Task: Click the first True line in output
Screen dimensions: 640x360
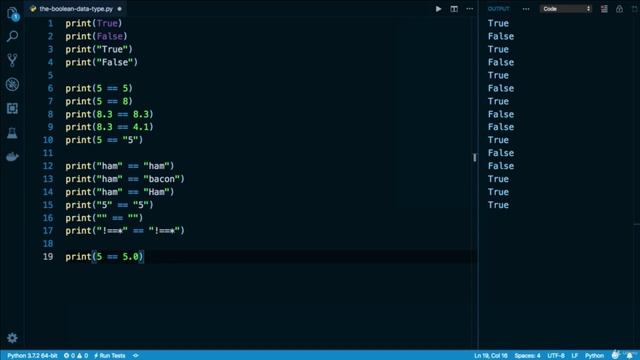Action: (x=498, y=23)
